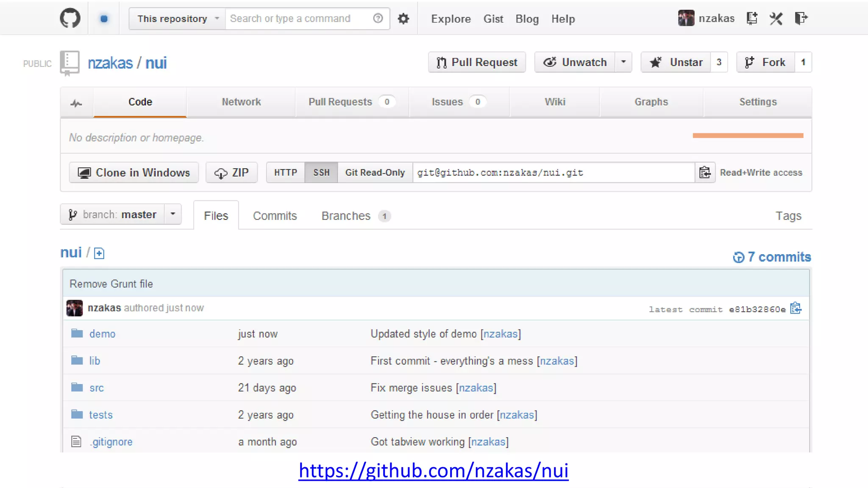The image size is (868, 488).
Task: Copy clone URL to clipboard
Action: click(x=705, y=173)
